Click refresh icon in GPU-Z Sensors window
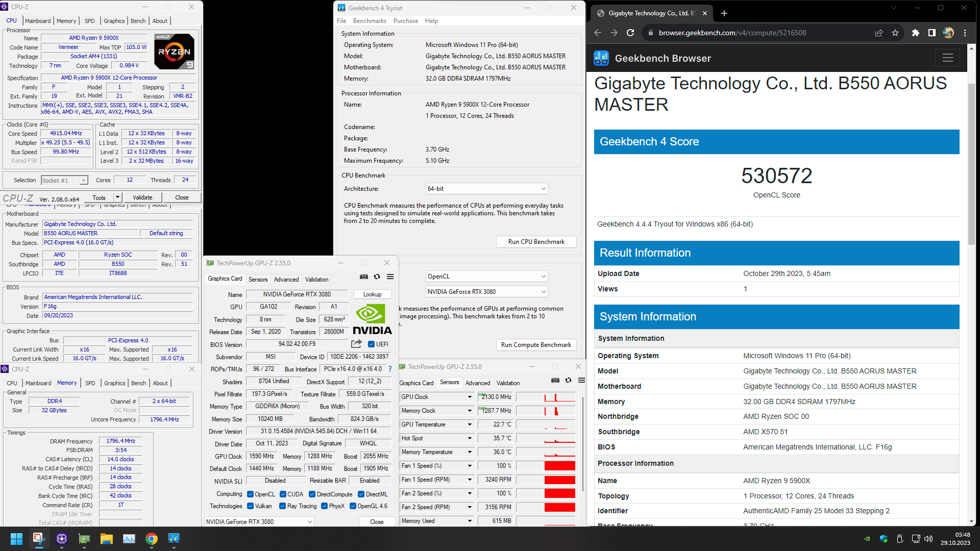The height and width of the screenshot is (551, 980). click(568, 380)
